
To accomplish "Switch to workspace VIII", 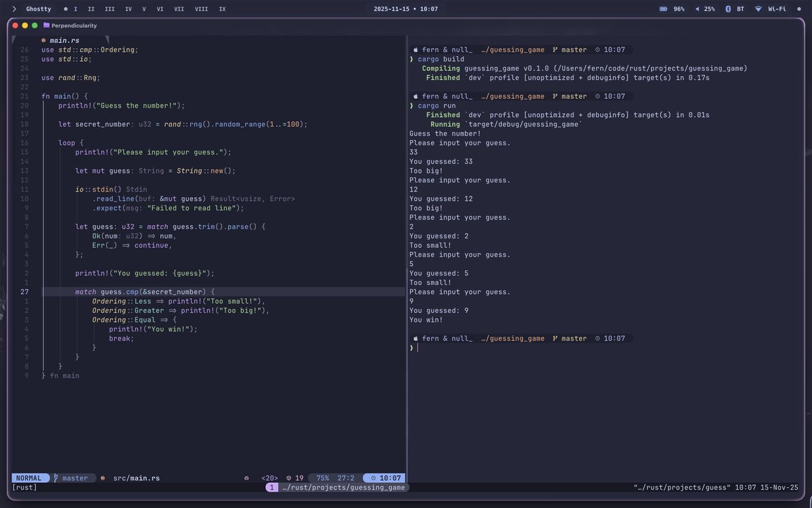I will pos(201,9).
